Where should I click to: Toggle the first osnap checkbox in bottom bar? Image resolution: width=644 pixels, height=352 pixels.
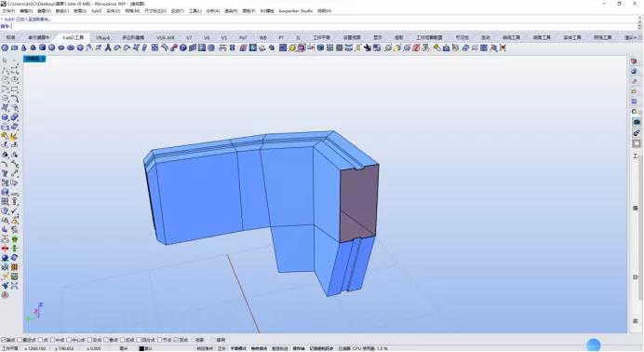(4, 340)
